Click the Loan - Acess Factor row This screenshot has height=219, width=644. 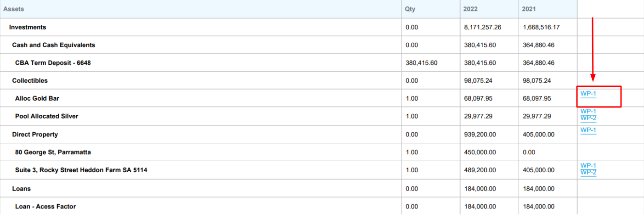tap(45, 207)
